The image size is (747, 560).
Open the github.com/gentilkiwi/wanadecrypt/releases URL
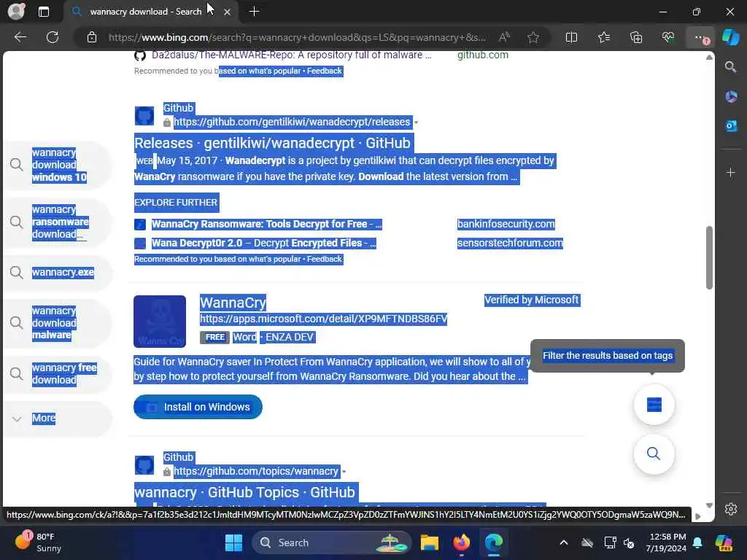(x=292, y=122)
